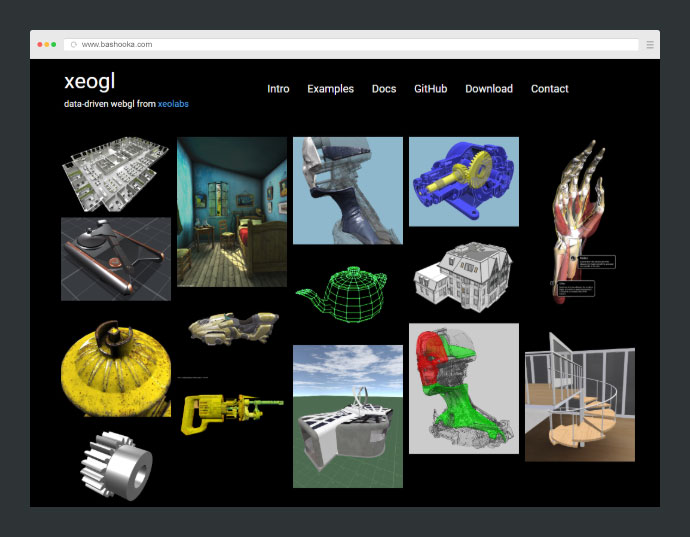Click the browser hamburger menu icon
The width and height of the screenshot is (690, 537).
coord(650,45)
